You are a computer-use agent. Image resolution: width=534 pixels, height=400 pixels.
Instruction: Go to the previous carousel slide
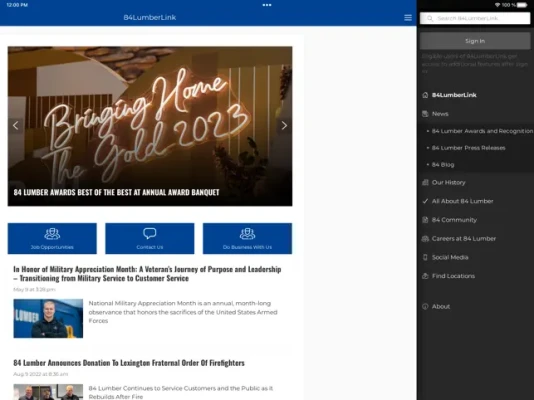[15, 126]
